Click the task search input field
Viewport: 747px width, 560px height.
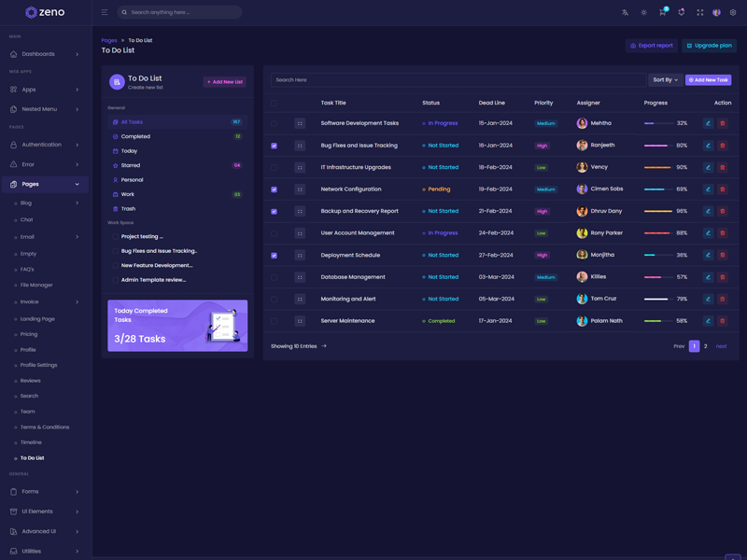click(x=458, y=80)
